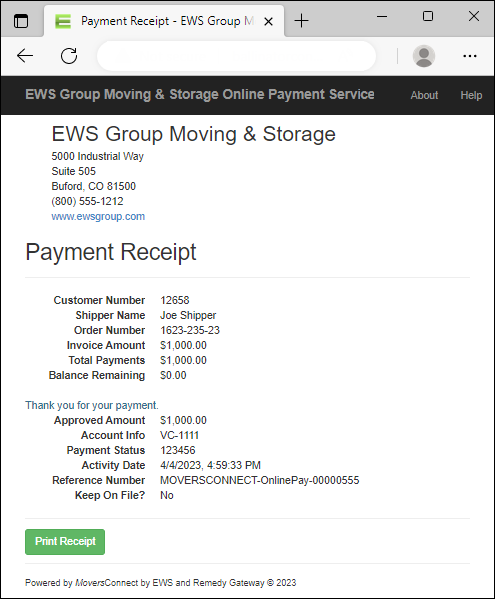Click the EWS Group Moving & Storage header title
Image resolution: width=495 pixels, height=599 pixels.
pos(200,94)
